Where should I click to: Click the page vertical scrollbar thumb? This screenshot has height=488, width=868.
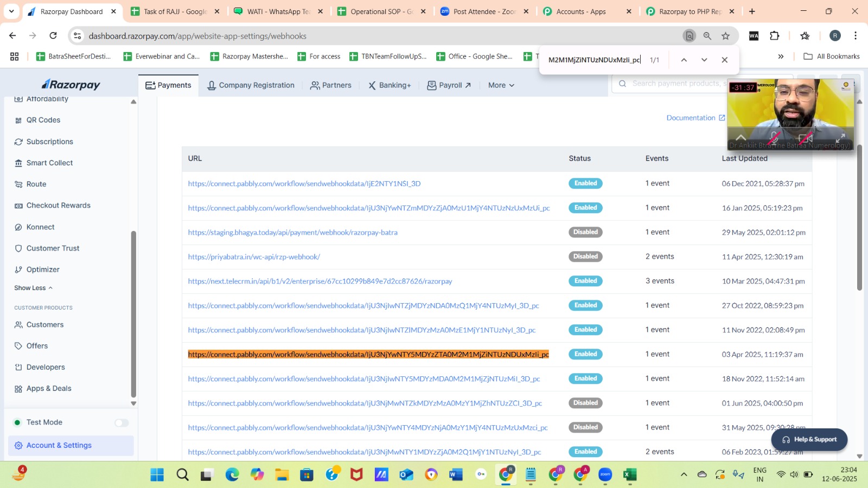pyautogui.click(x=859, y=217)
